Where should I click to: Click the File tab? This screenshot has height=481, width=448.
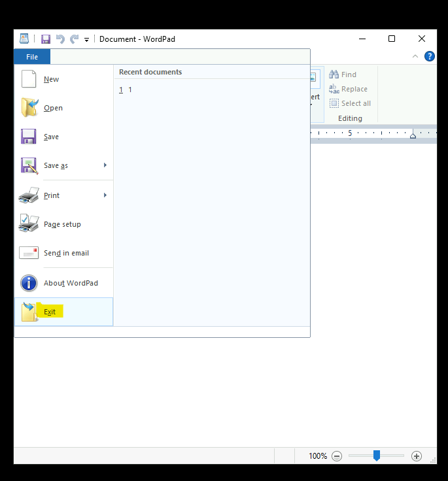(x=32, y=57)
